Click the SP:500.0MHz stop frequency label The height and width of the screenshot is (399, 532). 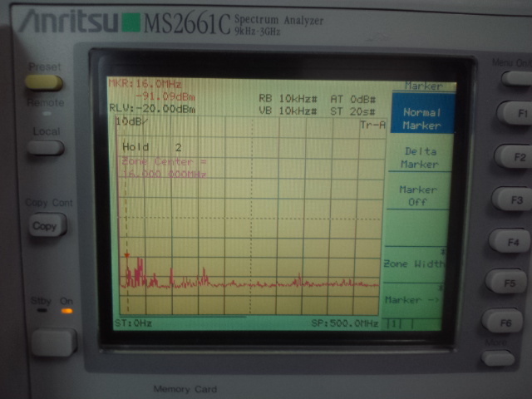[x=345, y=323]
